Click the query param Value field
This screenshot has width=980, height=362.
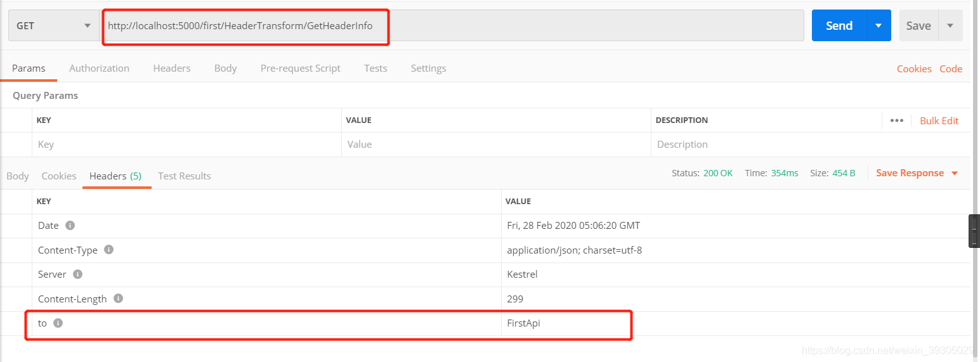496,145
